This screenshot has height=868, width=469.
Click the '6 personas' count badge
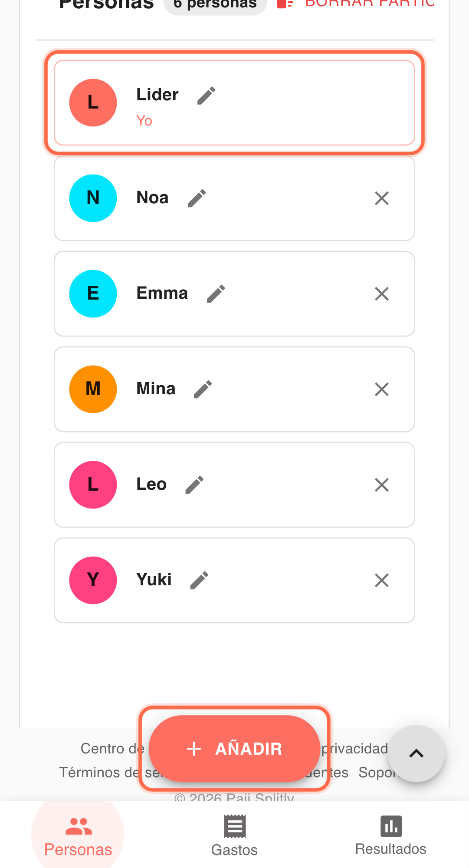click(x=215, y=4)
